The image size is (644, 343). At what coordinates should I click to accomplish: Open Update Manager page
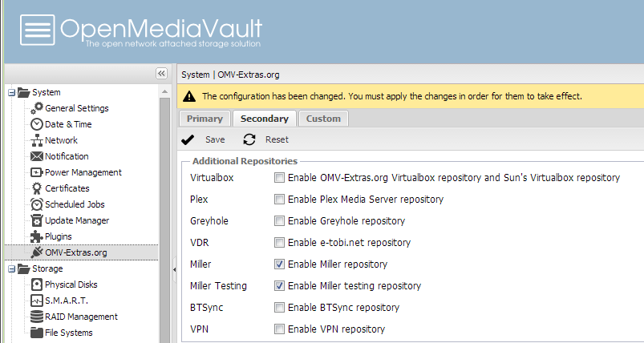click(77, 220)
